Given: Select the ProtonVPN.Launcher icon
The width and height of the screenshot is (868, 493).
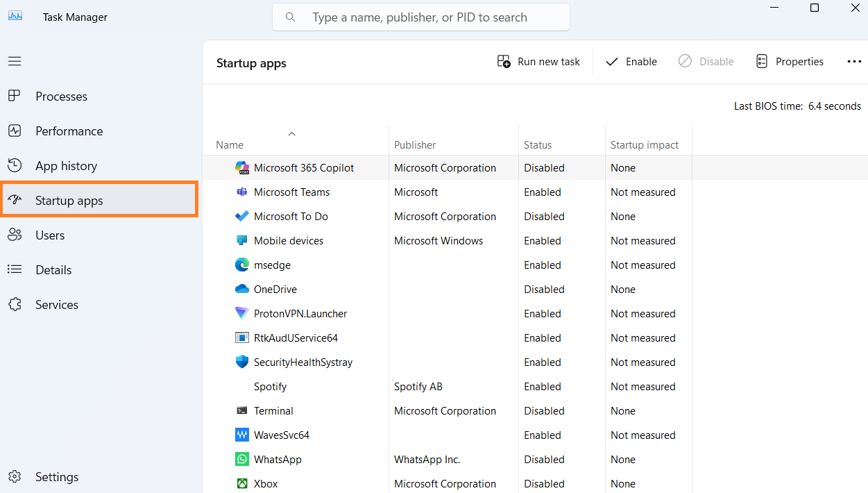Looking at the screenshot, I should tap(242, 314).
